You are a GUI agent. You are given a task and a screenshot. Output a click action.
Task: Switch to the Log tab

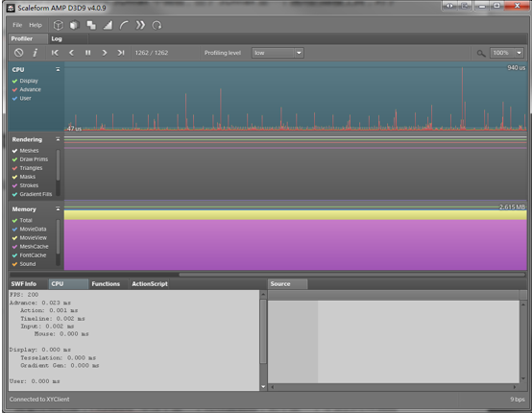(68, 38)
